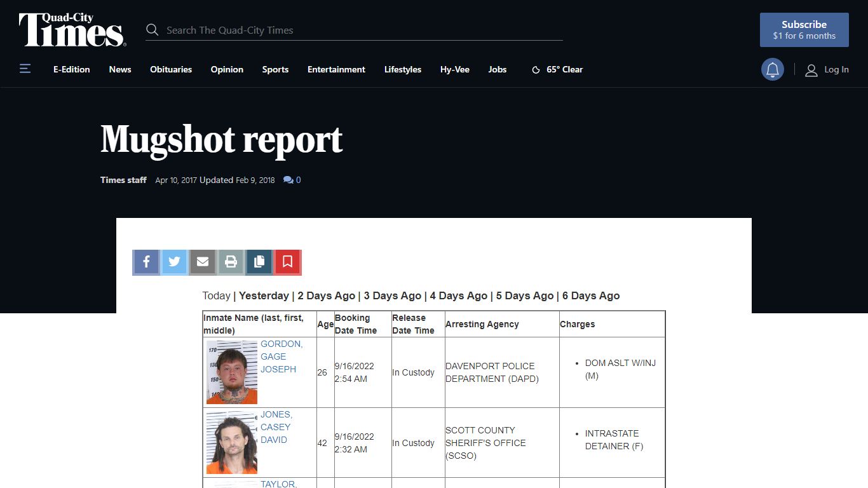868x488 pixels.
Task: Save article with bookmark icon
Action: (x=287, y=262)
